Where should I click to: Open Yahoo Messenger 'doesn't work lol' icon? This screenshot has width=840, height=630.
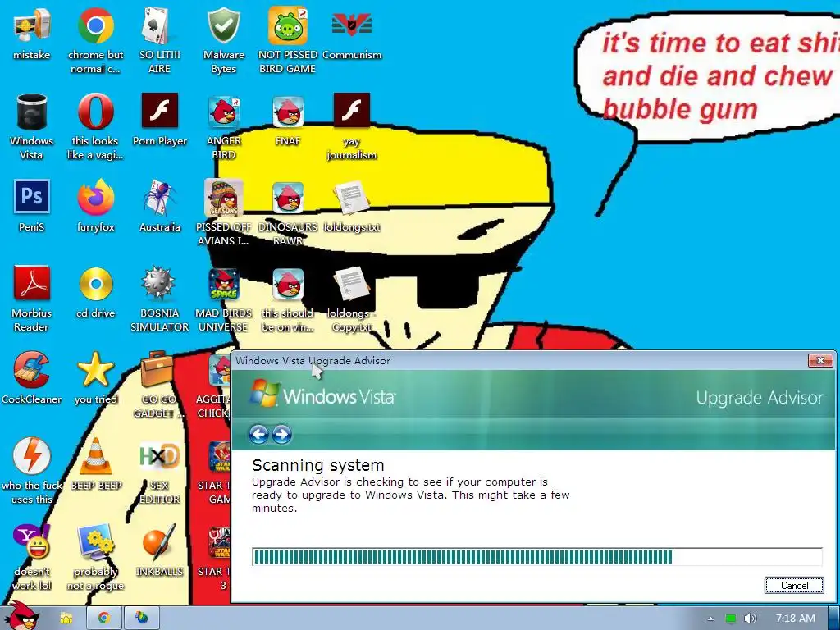pyautogui.click(x=32, y=541)
